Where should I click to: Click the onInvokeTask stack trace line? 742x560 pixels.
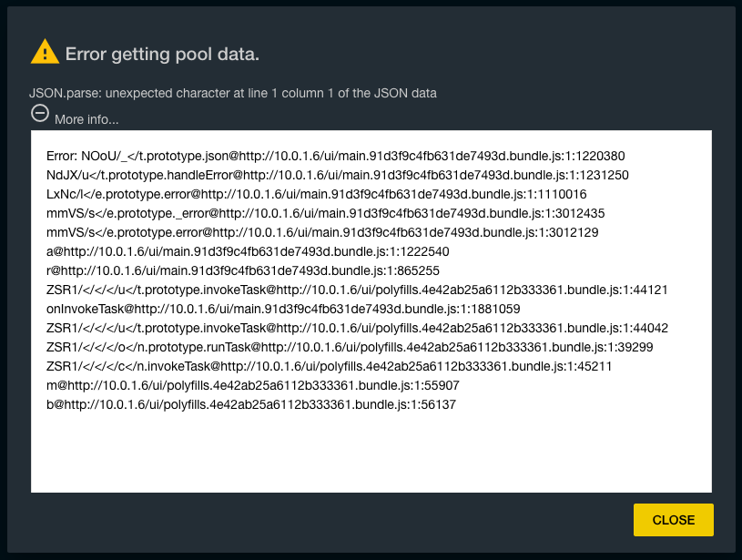point(283,309)
